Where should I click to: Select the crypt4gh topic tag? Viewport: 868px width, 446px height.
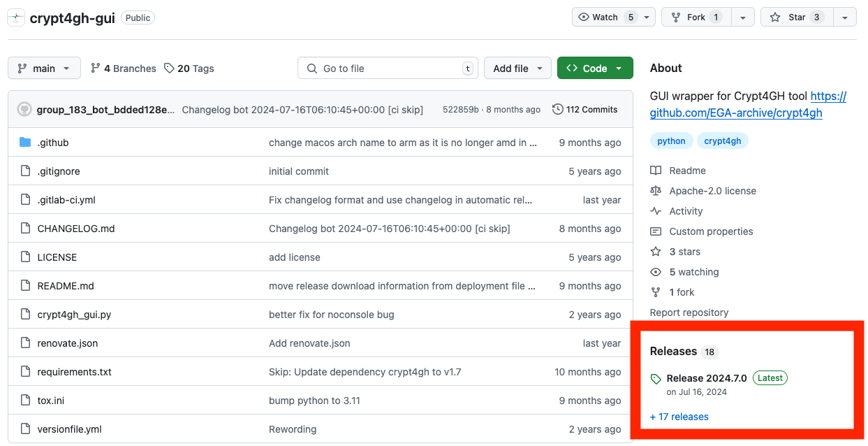[722, 141]
